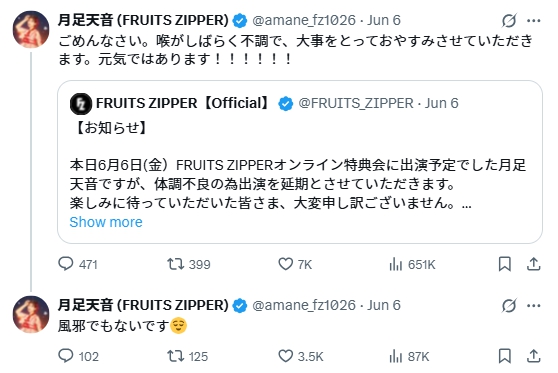Open the @FRUITS_ZIPPER handle in quoted tweet
Screen dimensions: 558x373
[x=356, y=103]
